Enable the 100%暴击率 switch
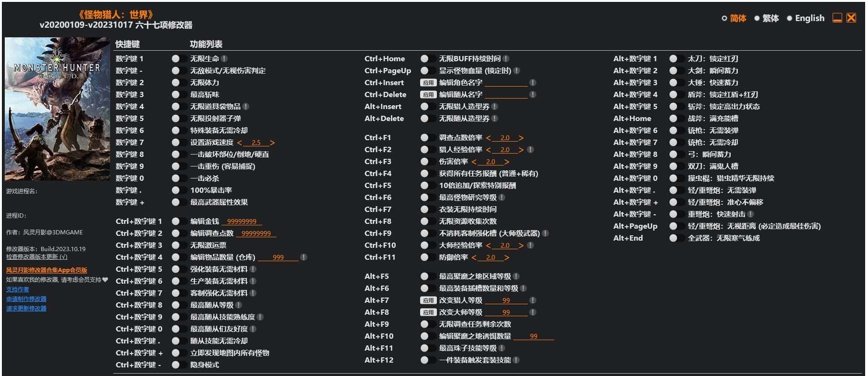The height and width of the screenshot is (376, 868). click(x=179, y=190)
